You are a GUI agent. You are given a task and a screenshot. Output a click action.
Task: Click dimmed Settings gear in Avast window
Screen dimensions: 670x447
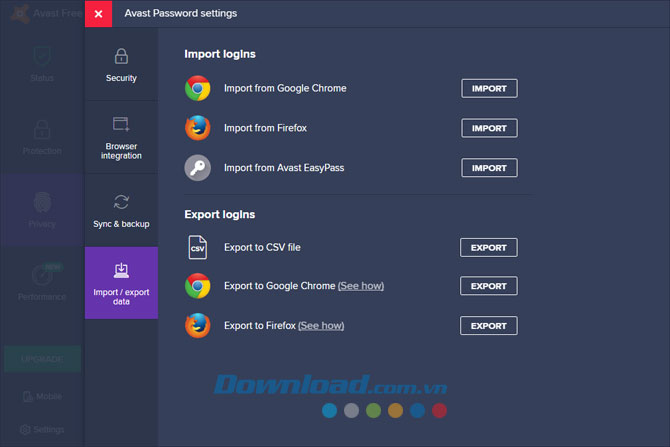tap(25, 429)
